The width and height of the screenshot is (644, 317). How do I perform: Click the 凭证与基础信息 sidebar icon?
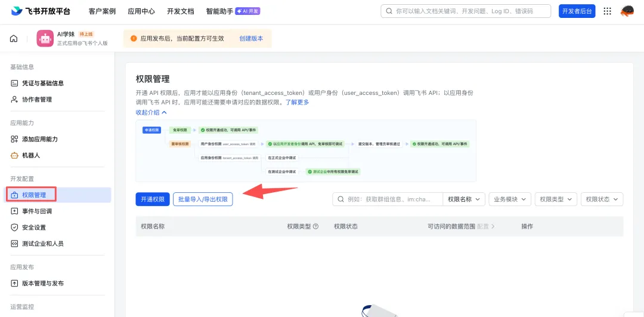(x=14, y=83)
